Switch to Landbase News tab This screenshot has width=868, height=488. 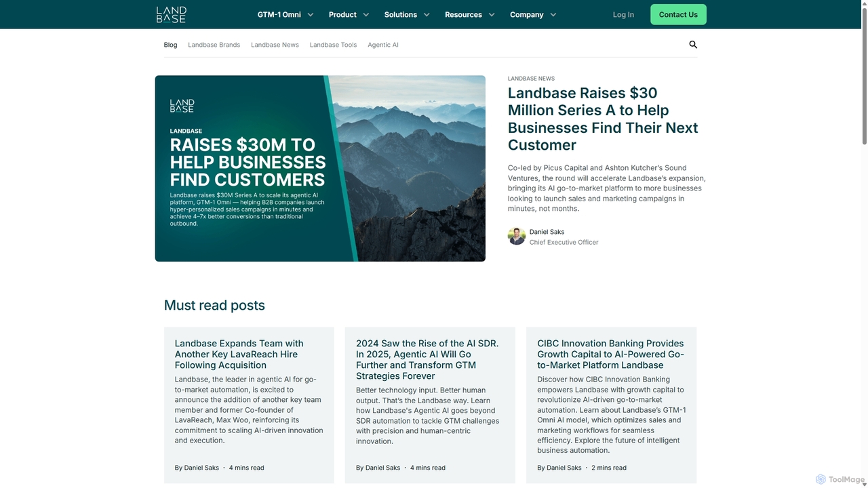click(275, 45)
